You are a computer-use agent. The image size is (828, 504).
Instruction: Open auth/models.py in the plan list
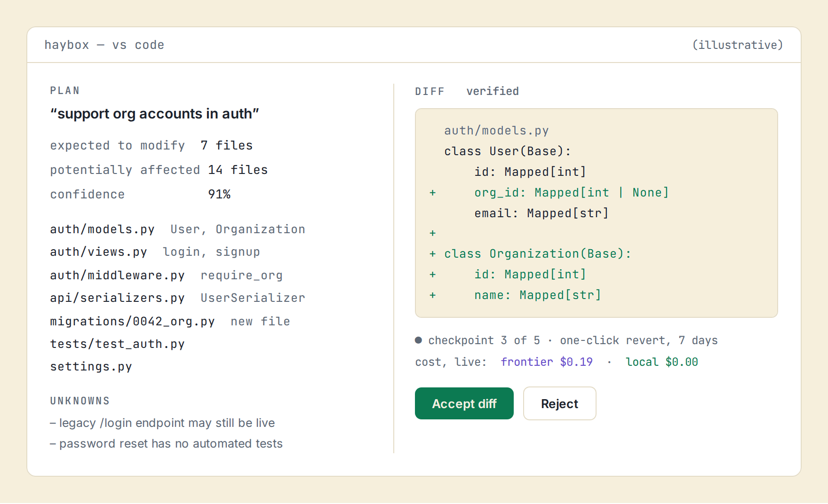click(102, 229)
